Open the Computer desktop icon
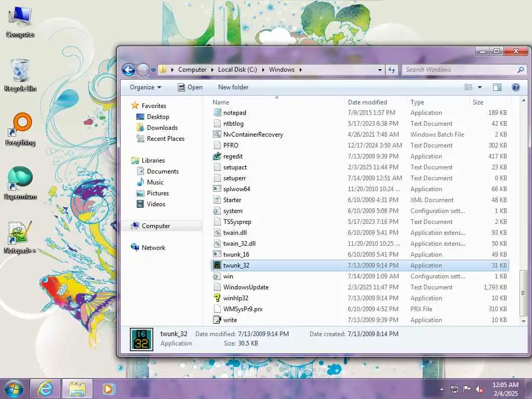This screenshot has width=532, height=399. (20, 21)
